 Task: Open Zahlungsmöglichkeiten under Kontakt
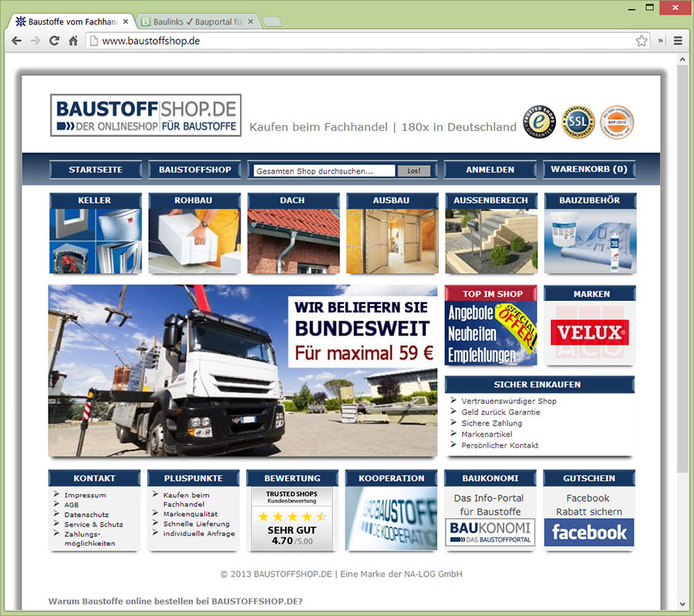[x=89, y=539]
